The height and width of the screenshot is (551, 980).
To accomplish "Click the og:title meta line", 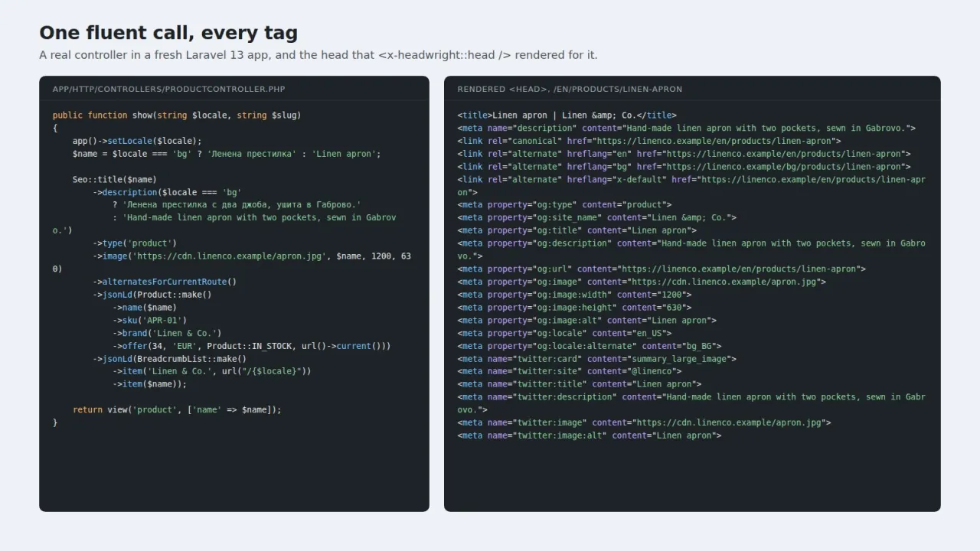I will [577, 230].
